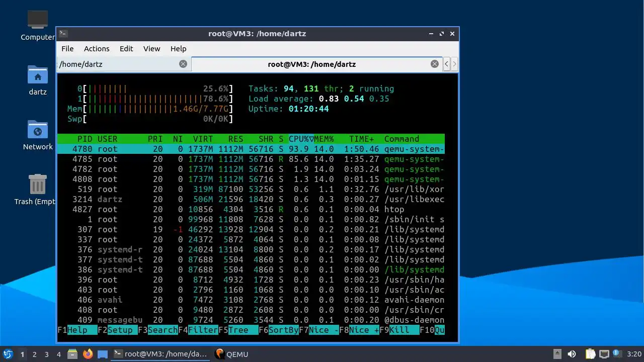
Task: Switch to workspace 3 on the taskbar
Action: [47, 354]
